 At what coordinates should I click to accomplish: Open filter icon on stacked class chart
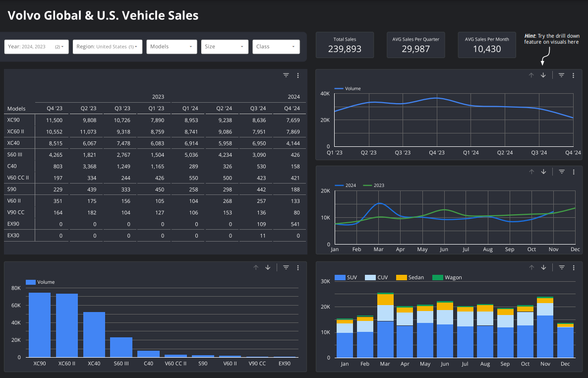[562, 268]
